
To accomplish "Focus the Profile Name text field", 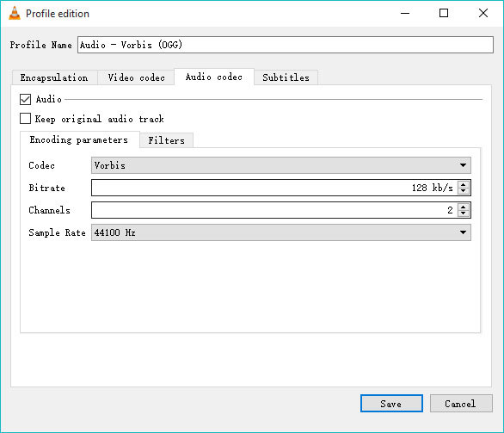I will point(286,45).
